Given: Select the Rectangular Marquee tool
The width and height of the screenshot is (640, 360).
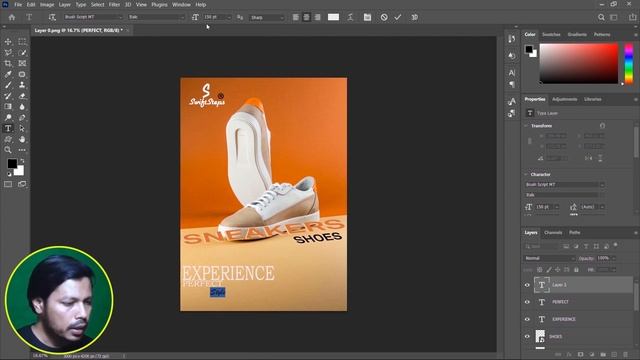Looking at the screenshot, I should click(22, 42).
